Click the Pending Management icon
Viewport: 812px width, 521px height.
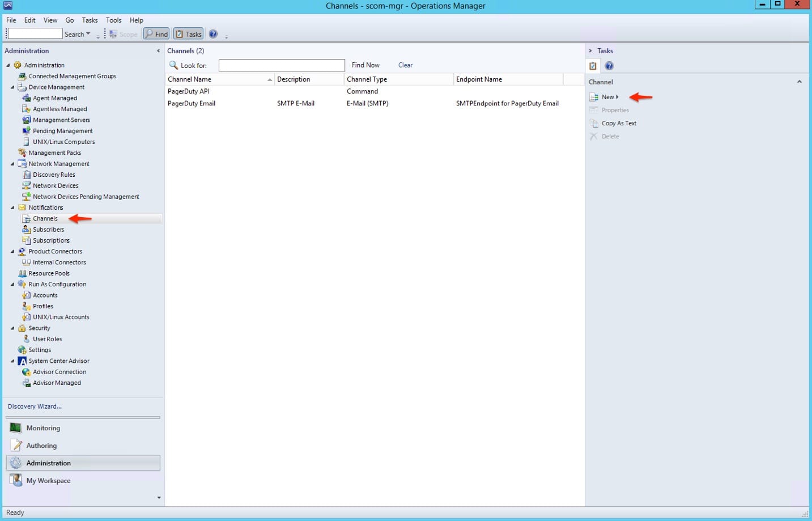tap(26, 131)
